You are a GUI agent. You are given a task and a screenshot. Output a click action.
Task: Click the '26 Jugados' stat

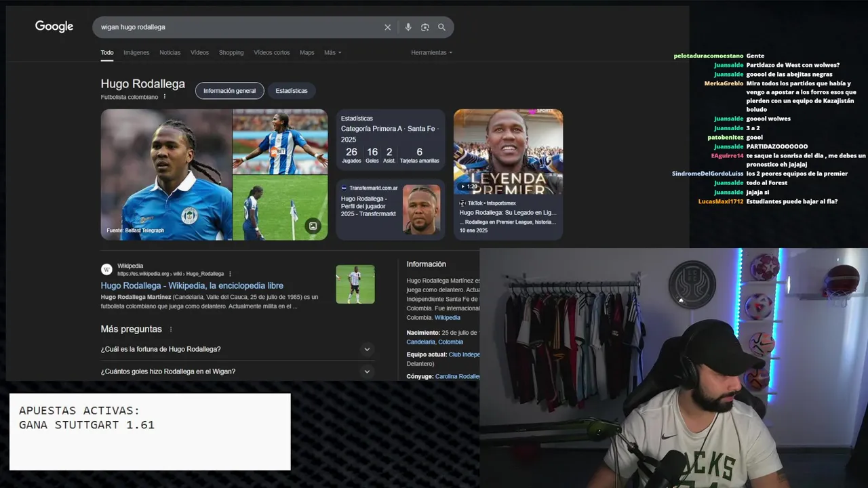coord(351,155)
